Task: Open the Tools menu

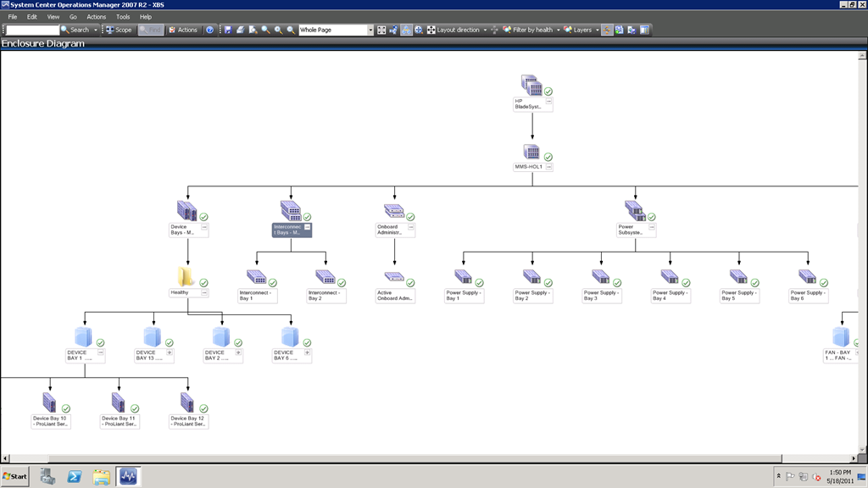Action: [x=123, y=17]
